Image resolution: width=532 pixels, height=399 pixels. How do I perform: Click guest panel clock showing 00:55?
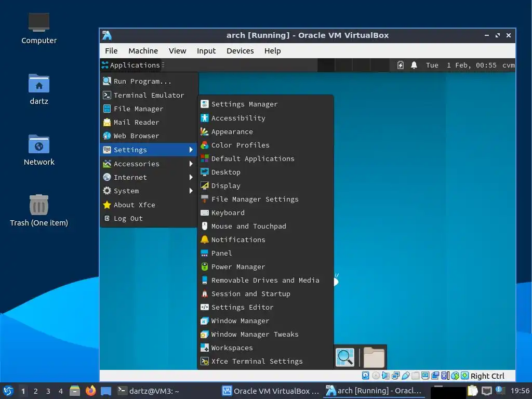click(x=461, y=65)
